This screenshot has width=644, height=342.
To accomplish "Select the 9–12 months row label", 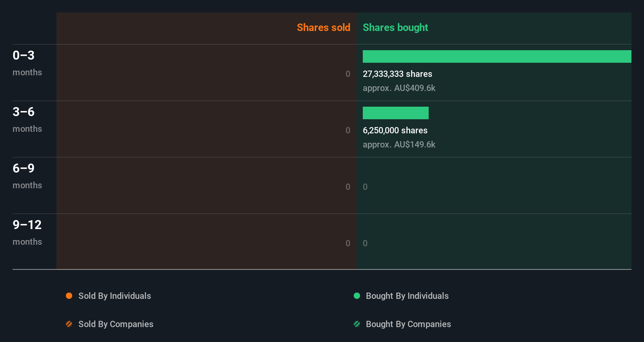I will coord(27,232).
